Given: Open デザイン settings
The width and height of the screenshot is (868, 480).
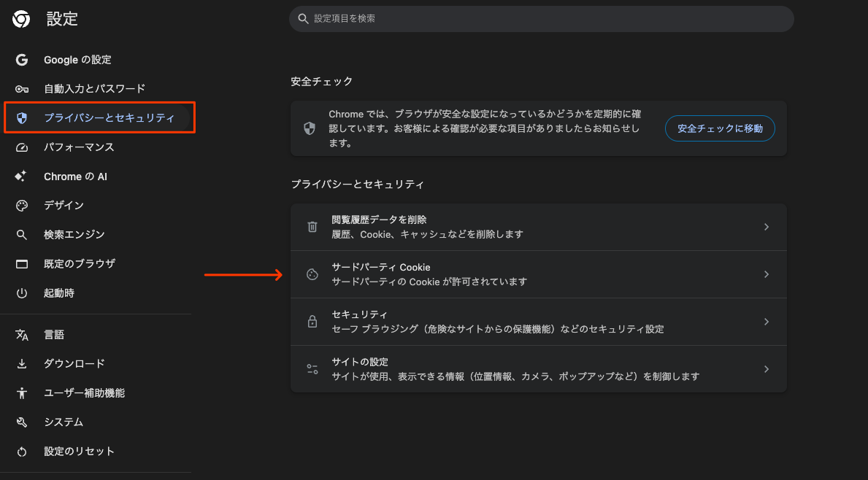Looking at the screenshot, I should coord(64,206).
